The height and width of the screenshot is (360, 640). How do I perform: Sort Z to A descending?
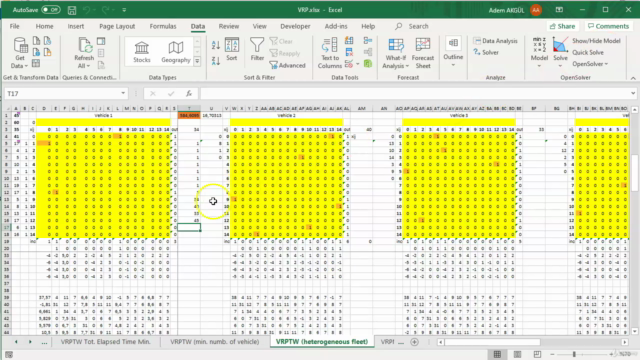tap(216, 61)
